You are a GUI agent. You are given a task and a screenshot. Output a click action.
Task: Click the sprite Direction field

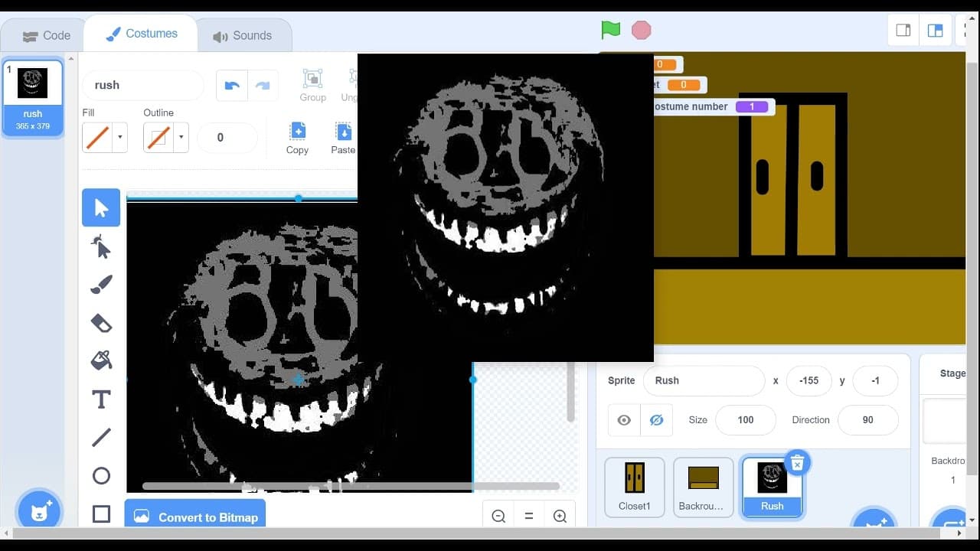point(868,420)
